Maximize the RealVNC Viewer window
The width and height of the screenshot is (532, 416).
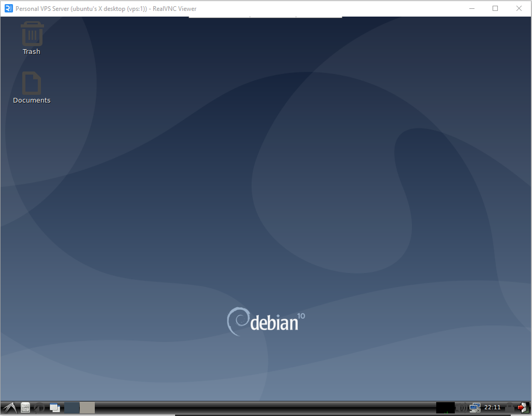495,8
